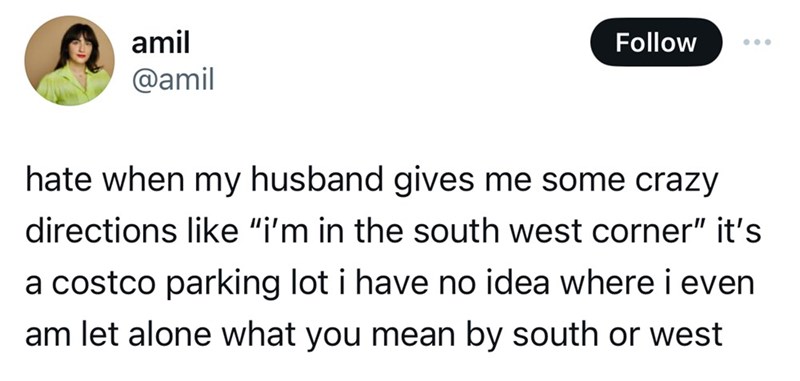Click the word 'costco' in the tweet

pos(104,284)
